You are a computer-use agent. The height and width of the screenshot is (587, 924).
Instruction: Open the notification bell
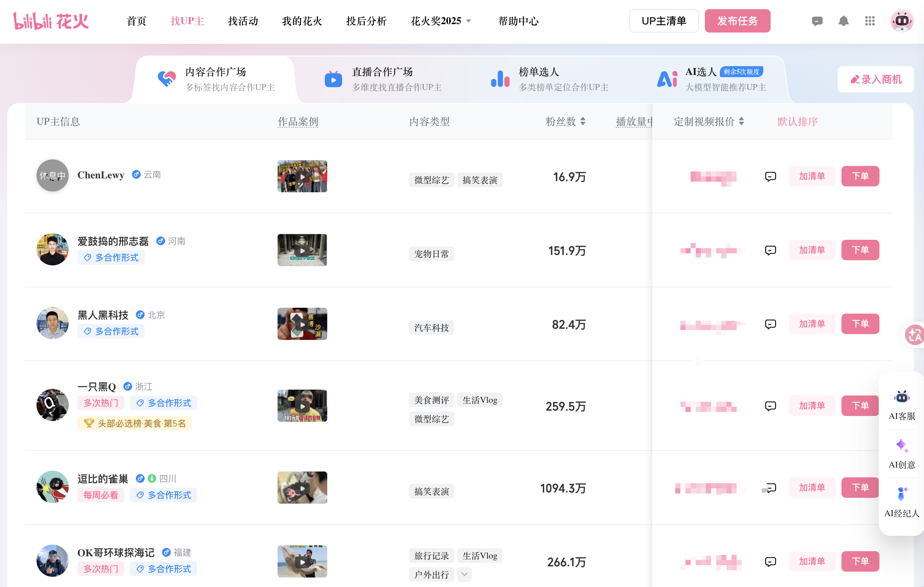point(843,21)
